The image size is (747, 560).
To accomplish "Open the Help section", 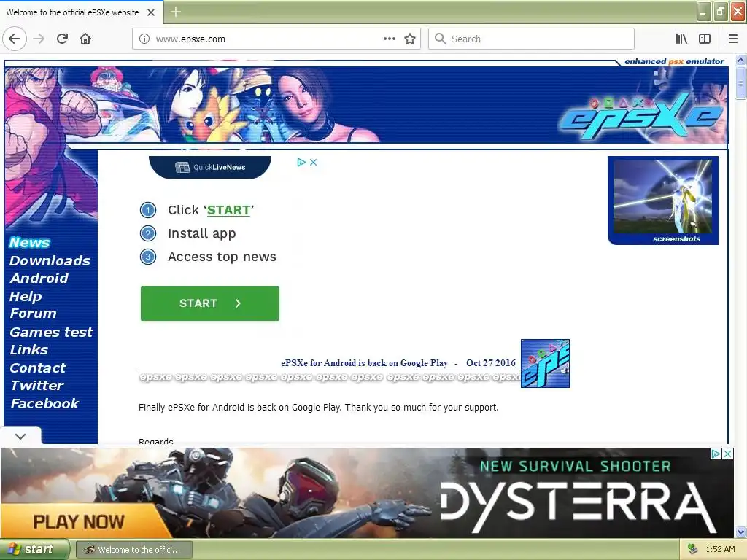I will [26, 296].
